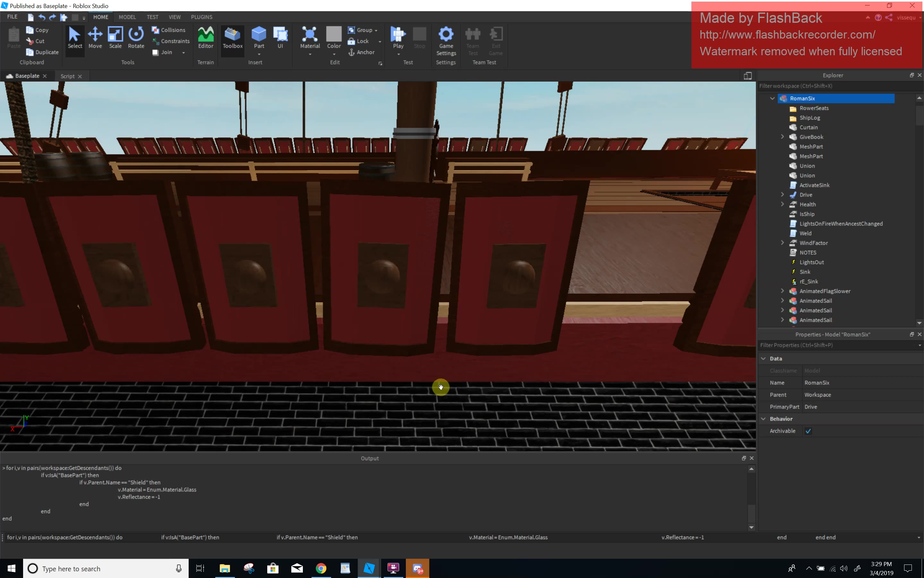The width and height of the screenshot is (924, 578).
Task: Activate the Move tool
Action: 95,38
